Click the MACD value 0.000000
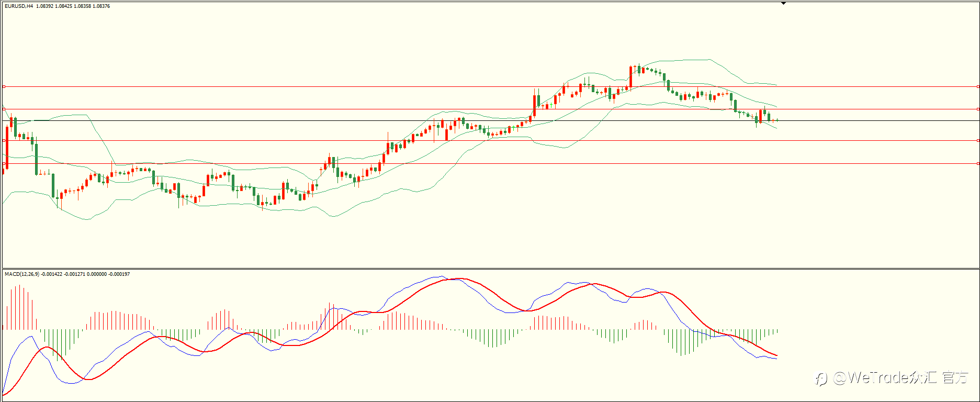The height and width of the screenshot is (402, 980). [x=97, y=274]
